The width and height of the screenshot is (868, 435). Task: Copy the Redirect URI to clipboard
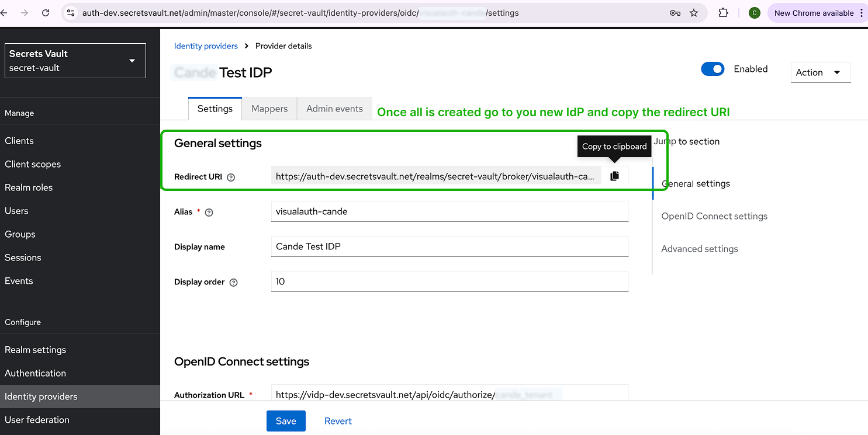pyautogui.click(x=614, y=176)
